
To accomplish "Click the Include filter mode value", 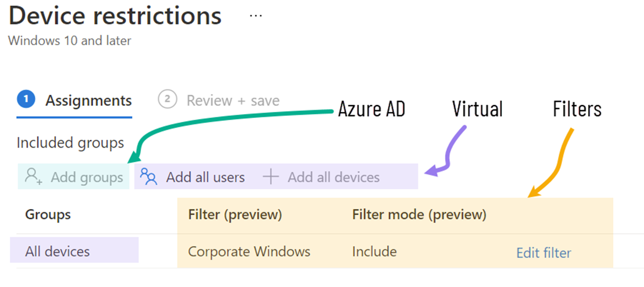I will point(374,252).
